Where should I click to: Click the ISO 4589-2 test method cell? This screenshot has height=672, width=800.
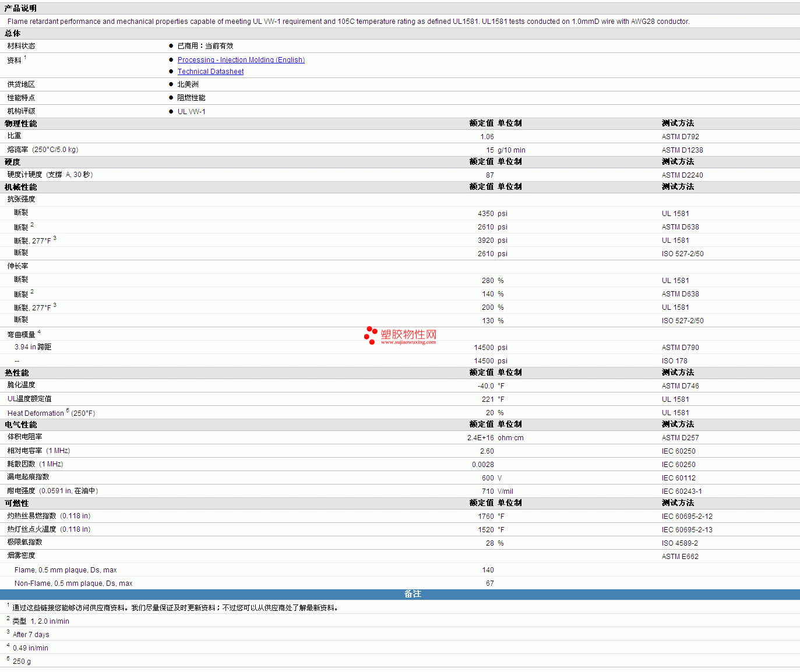click(679, 543)
